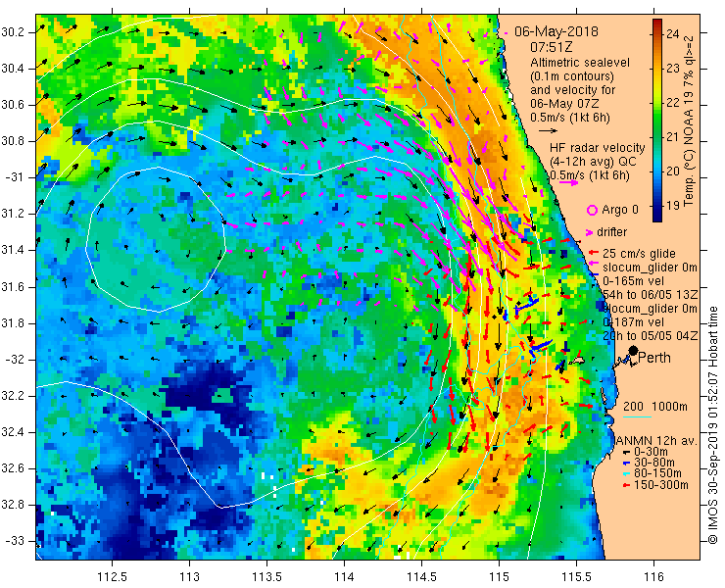Click the drifter label text
The height and width of the screenshot is (588, 725).
611,232
